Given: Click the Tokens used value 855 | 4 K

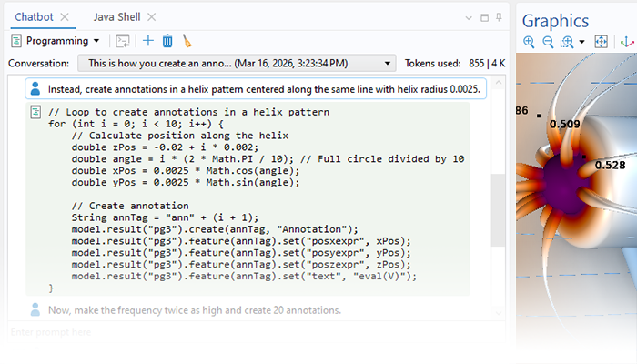Looking at the screenshot, I should [x=487, y=64].
